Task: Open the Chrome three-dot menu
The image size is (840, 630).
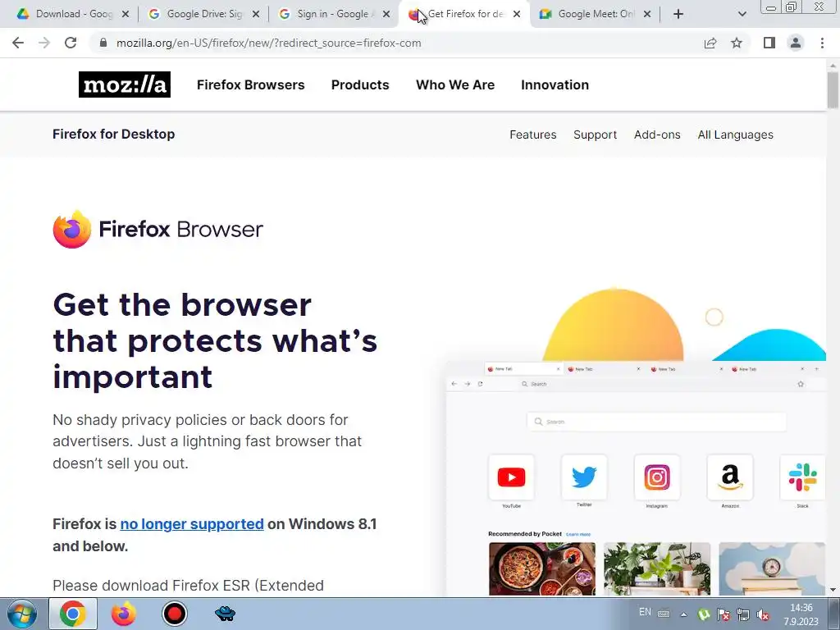Action: click(822, 43)
